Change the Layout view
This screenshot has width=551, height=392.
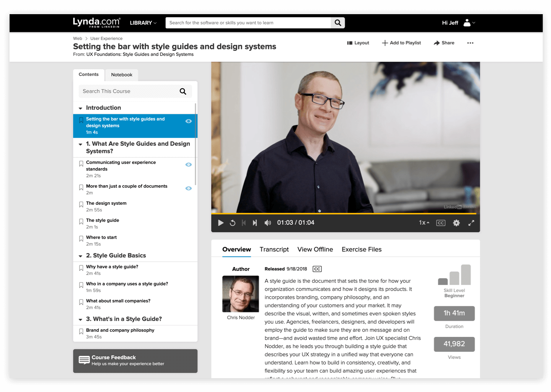[358, 43]
